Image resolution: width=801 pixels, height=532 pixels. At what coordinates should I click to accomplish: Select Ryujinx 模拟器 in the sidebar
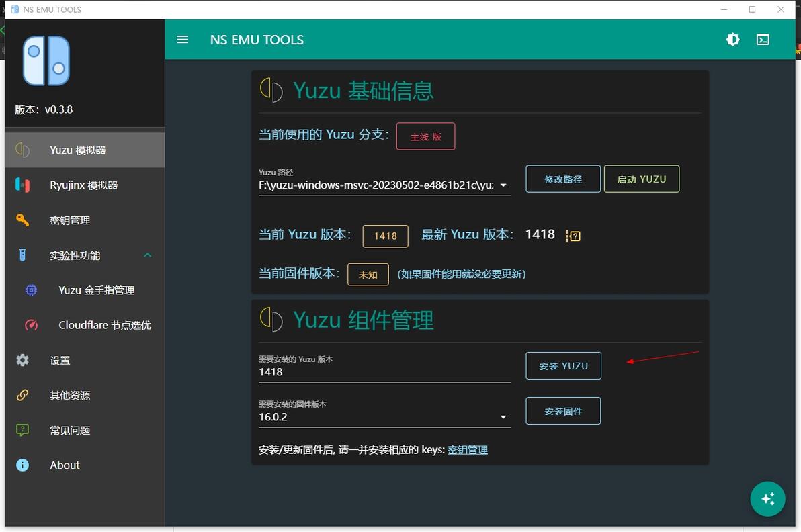click(x=85, y=185)
